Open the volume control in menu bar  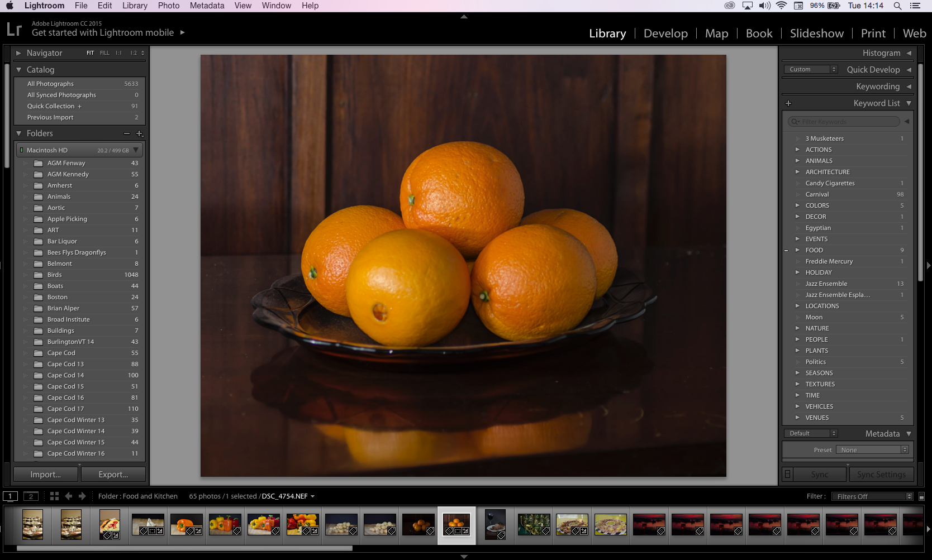pyautogui.click(x=764, y=6)
